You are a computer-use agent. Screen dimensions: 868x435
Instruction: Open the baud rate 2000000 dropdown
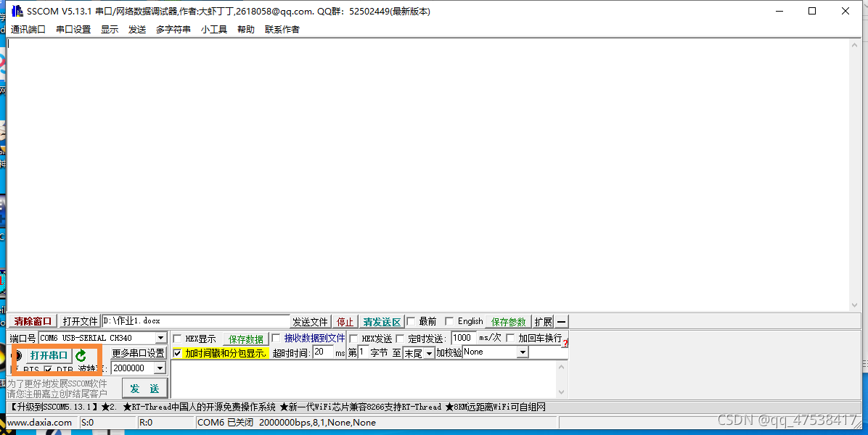click(160, 368)
